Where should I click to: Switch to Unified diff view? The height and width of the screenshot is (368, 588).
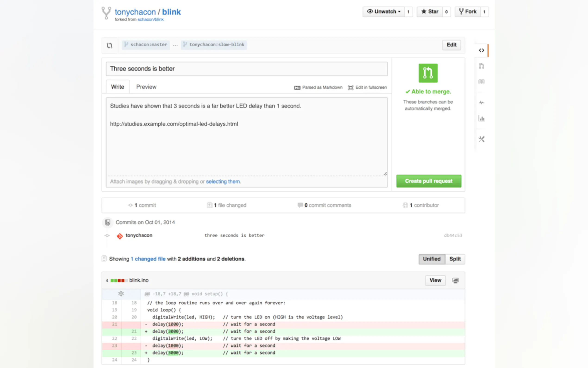tap(432, 259)
